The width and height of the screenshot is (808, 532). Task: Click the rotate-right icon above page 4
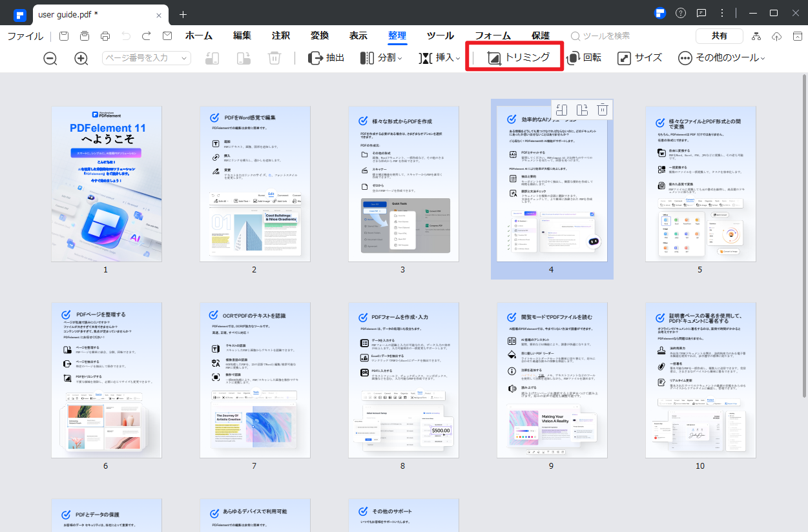(x=582, y=110)
